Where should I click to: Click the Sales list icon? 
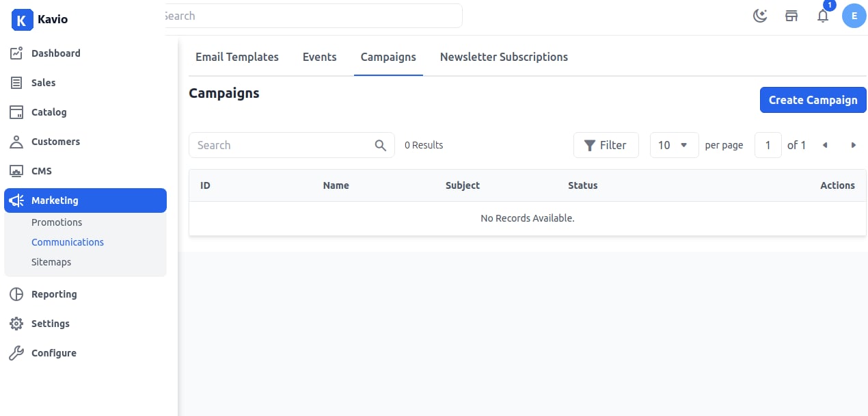click(x=16, y=83)
